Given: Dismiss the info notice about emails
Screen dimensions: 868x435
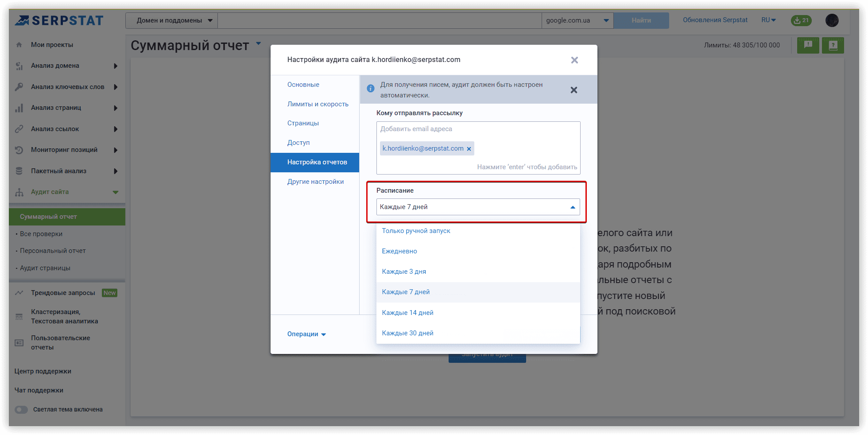Looking at the screenshot, I should pyautogui.click(x=574, y=90).
